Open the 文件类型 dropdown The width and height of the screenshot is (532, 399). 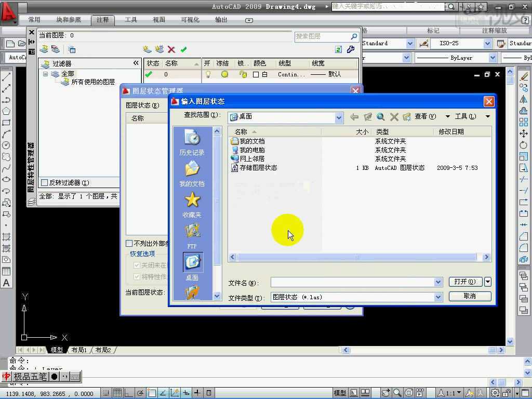pos(438,297)
